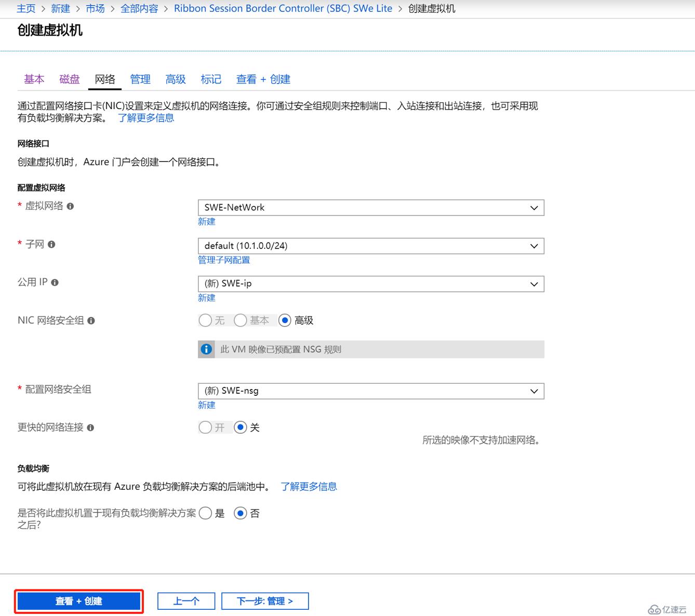Viewport: 695px width, 616px height.
Task: Click 新建 link under virtual network
Action: [207, 222]
